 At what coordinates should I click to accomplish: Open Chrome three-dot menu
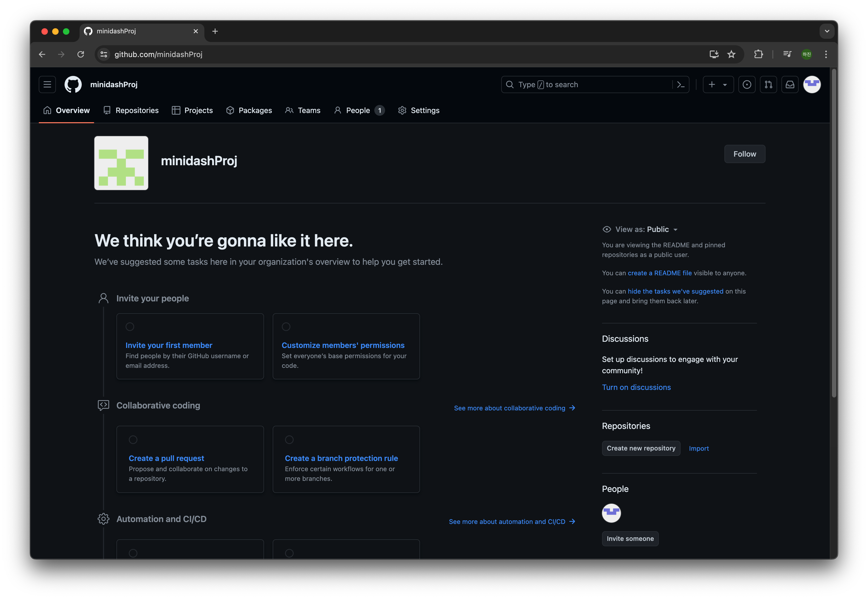click(826, 54)
